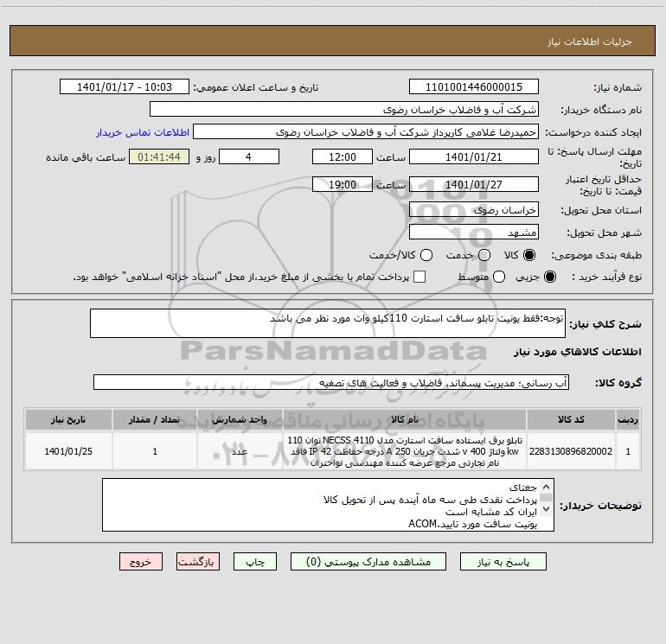Click the شماره نیاز label

click(618, 88)
